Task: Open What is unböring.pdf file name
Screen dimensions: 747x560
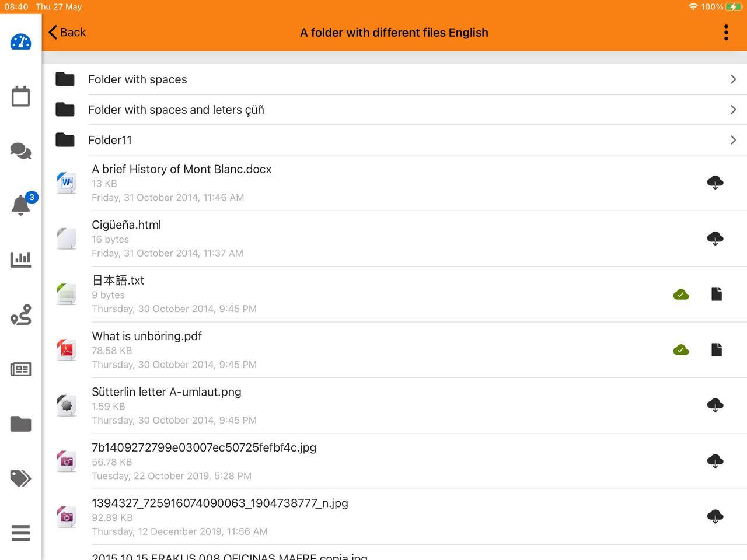Action: 146,336
